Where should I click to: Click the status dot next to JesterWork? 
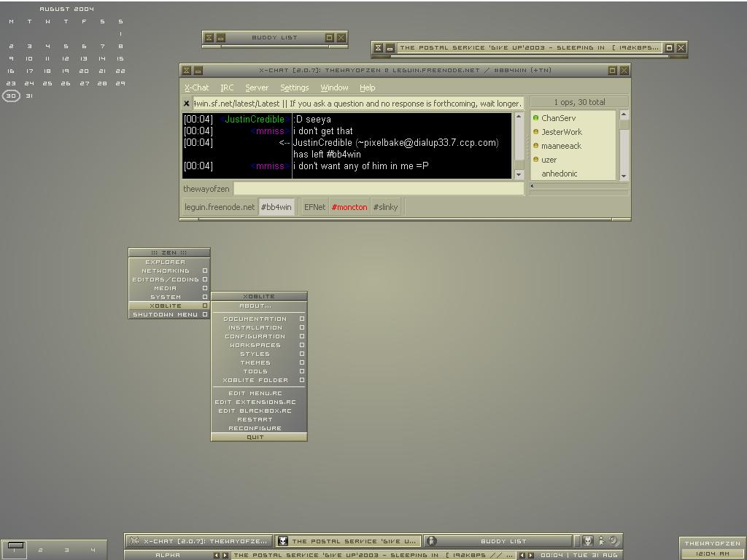pos(535,131)
